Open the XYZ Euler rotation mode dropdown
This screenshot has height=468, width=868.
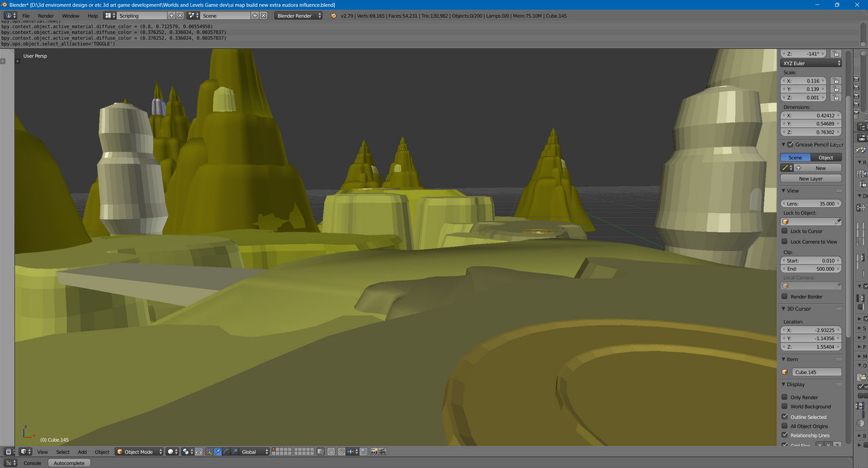point(811,63)
